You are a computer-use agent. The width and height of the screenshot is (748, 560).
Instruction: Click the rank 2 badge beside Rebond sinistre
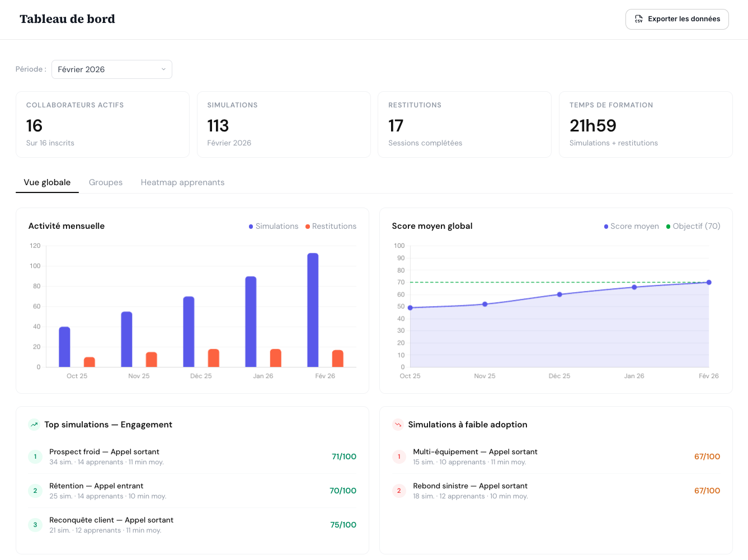coord(399,491)
